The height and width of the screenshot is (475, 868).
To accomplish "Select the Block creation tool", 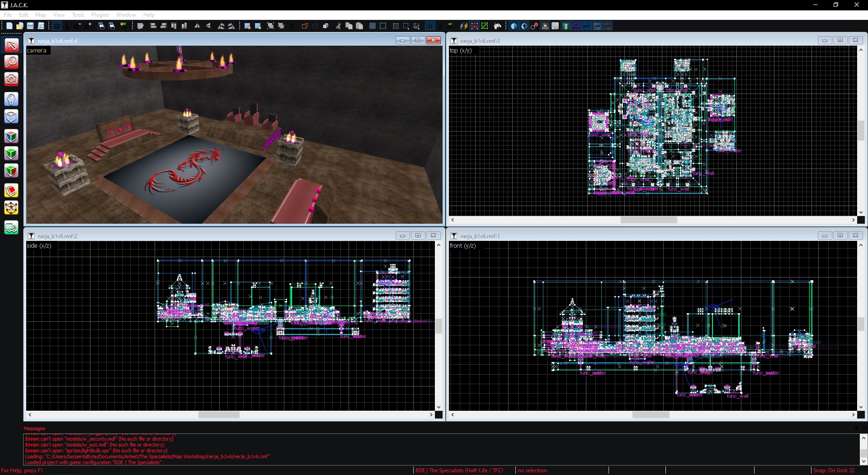I will click(x=11, y=117).
